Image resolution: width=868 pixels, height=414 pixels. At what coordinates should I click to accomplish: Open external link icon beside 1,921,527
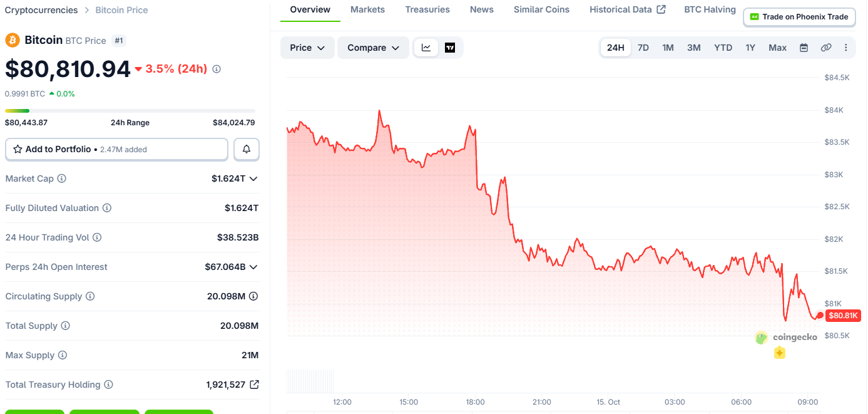pos(254,385)
